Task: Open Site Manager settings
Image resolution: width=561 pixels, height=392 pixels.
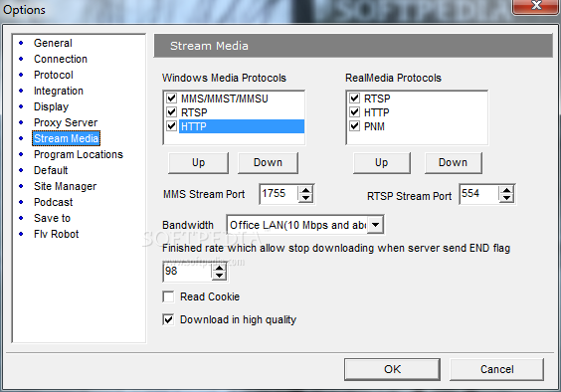Action: point(65,186)
